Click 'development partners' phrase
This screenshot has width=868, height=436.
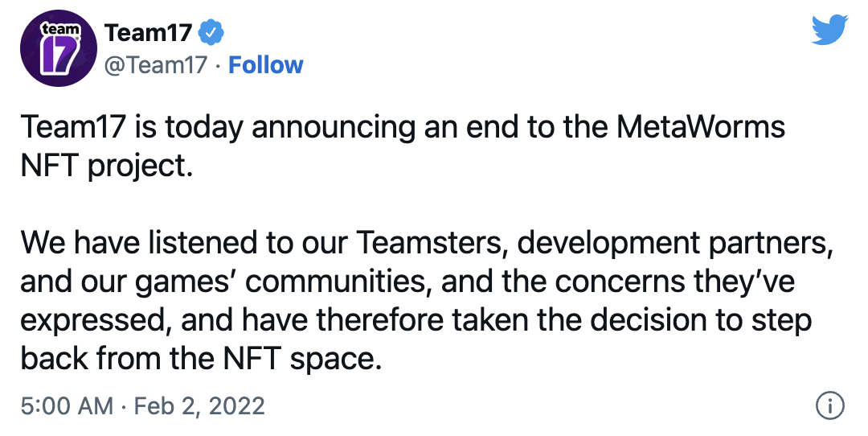[675, 245]
